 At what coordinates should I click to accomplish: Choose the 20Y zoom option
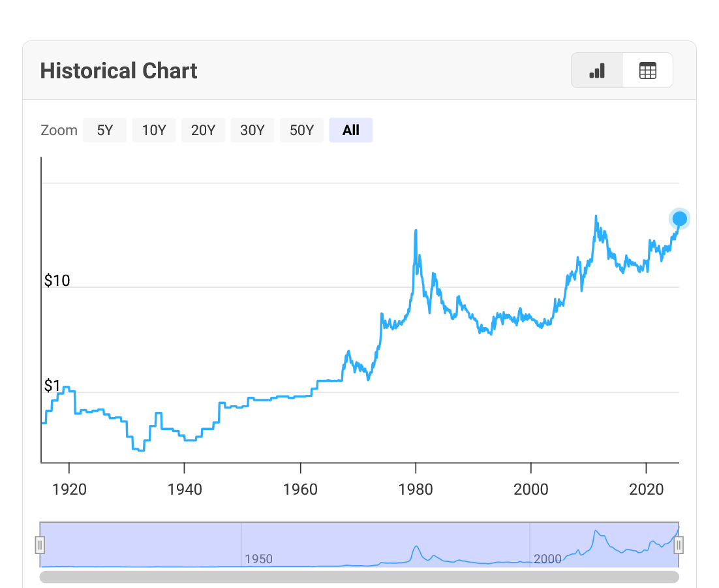[x=203, y=130]
